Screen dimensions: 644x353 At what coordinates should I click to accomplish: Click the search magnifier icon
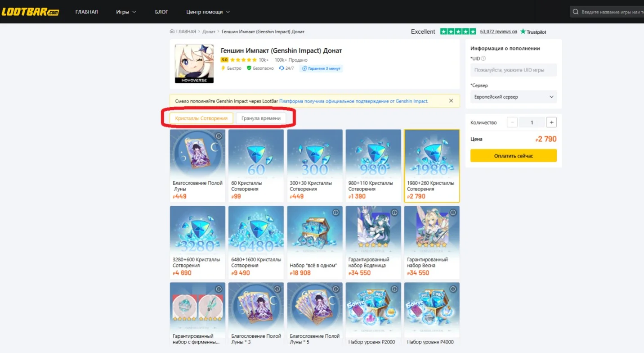[576, 12]
